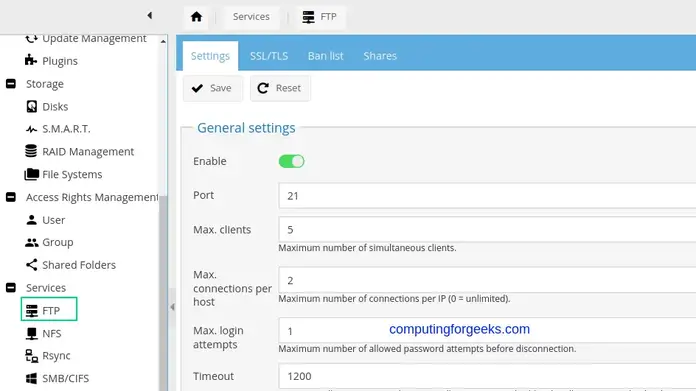Click the User person icon
Screen dimensions: 696x391
(31, 220)
